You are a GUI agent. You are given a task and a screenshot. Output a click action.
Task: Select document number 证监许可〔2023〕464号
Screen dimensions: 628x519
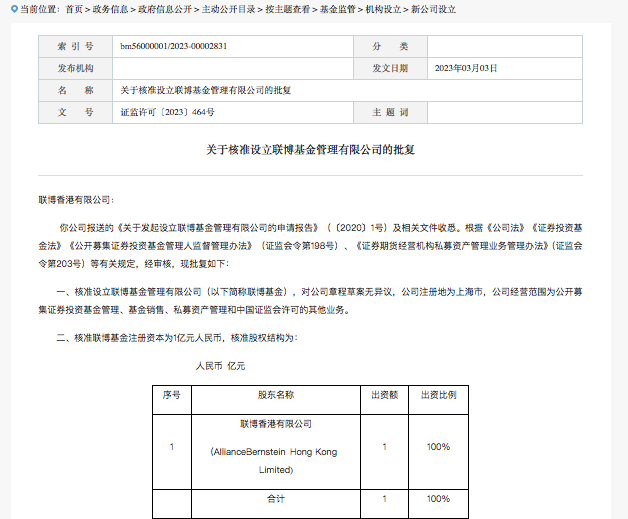(x=167, y=112)
